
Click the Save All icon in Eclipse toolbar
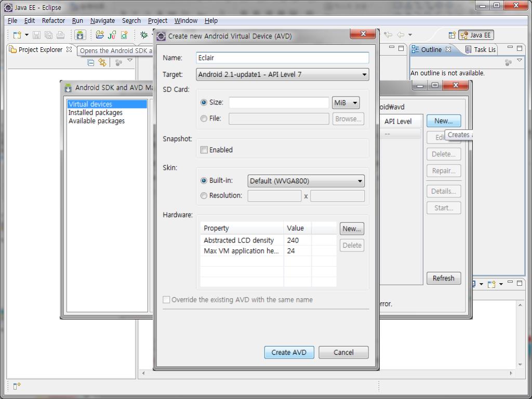pos(48,35)
